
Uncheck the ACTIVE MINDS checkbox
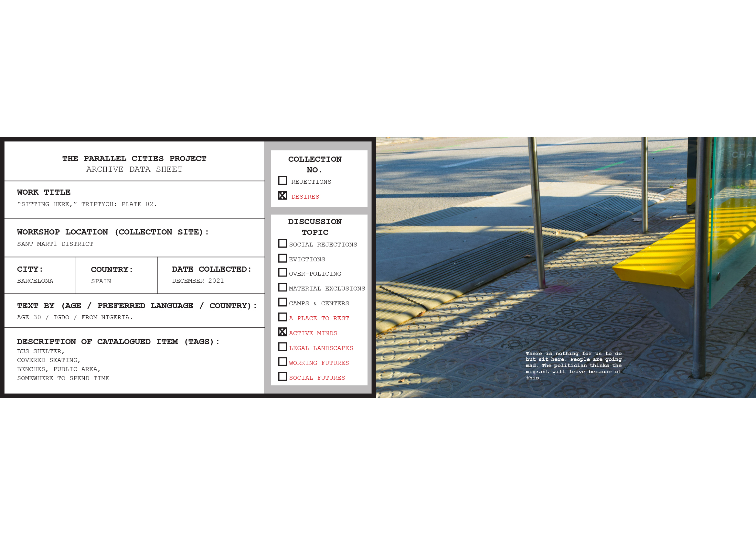[x=282, y=332]
